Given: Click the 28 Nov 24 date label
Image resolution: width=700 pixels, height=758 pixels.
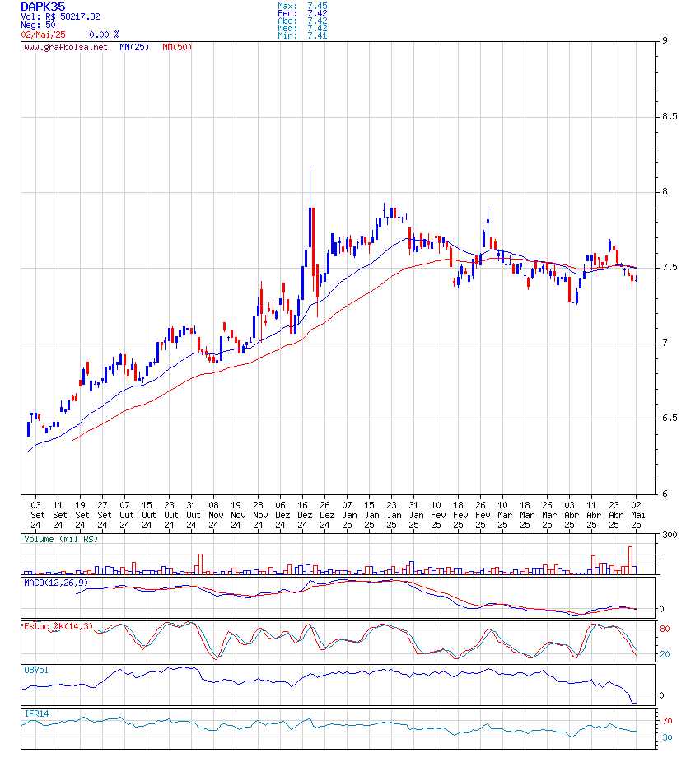Looking at the screenshot, I should tap(259, 515).
